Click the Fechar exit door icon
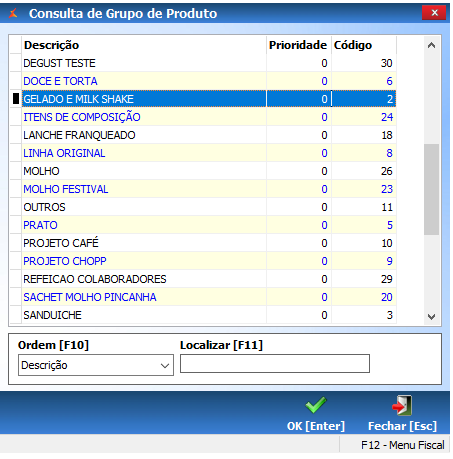453x459 pixels. tap(402, 405)
